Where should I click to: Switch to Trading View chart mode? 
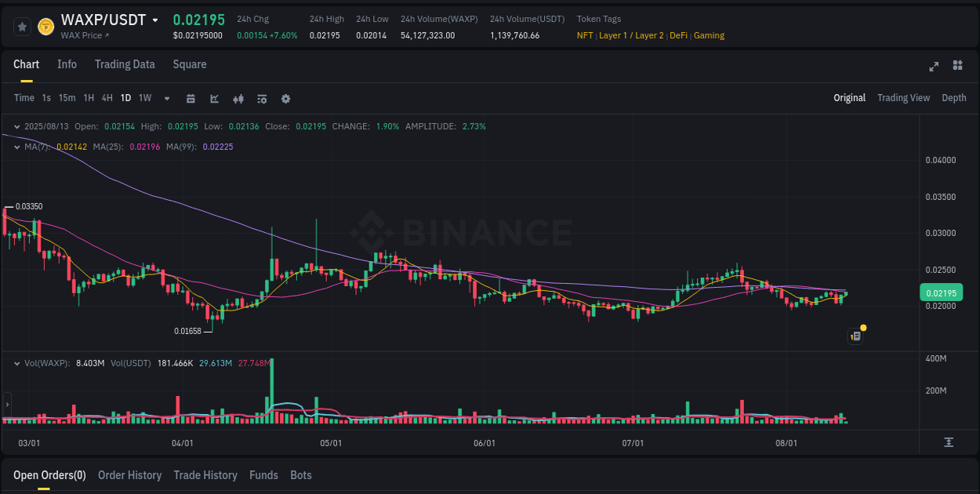click(x=903, y=98)
